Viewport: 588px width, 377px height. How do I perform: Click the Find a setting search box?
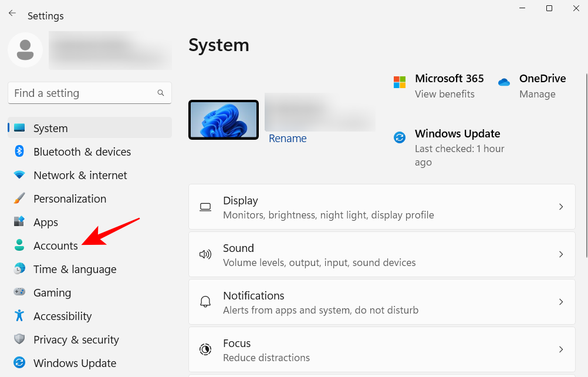89,93
